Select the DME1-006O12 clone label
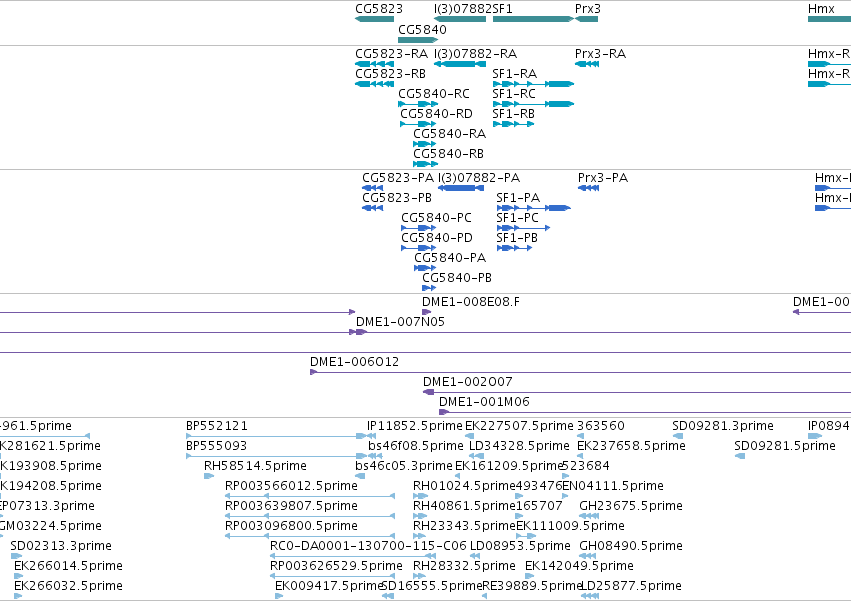 (x=354, y=363)
